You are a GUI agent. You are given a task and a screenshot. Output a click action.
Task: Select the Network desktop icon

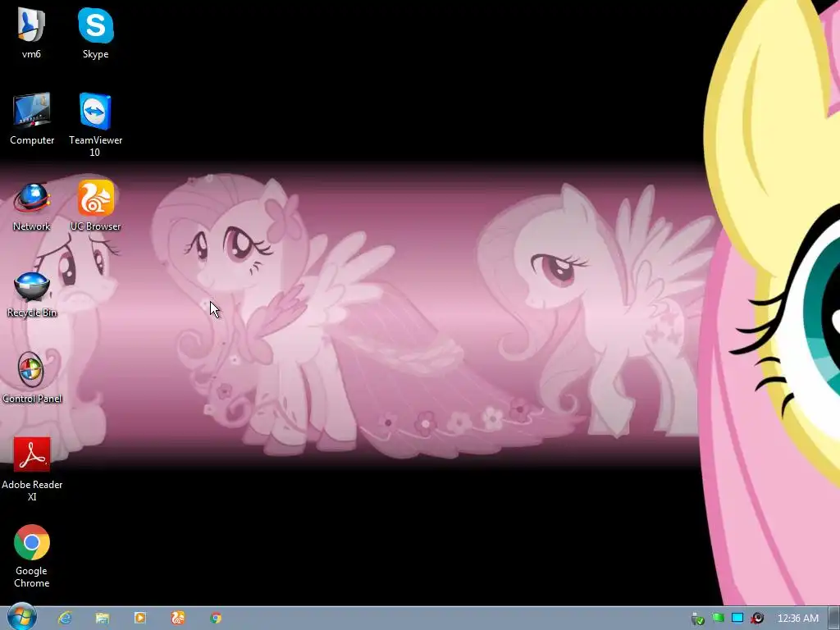tap(32, 206)
